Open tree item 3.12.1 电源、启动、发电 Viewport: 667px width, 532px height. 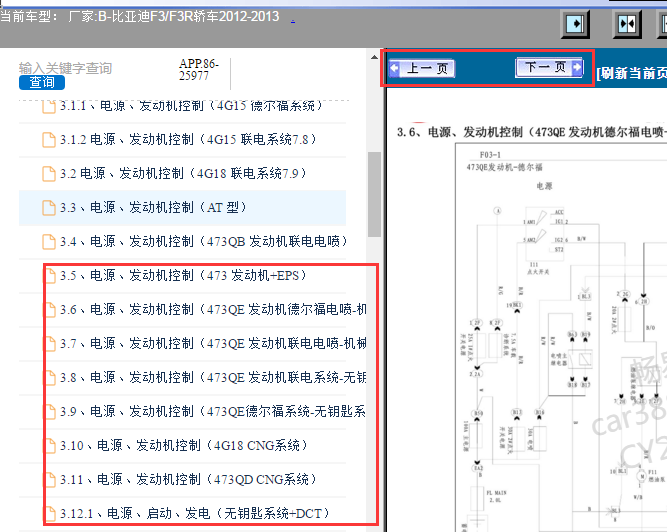[x=194, y=514]
